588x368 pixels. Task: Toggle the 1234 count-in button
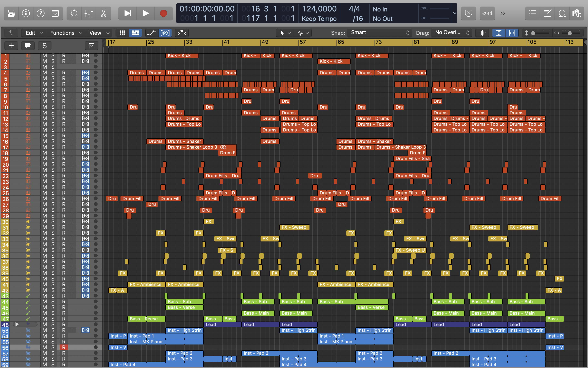click(x=487, y=13)
